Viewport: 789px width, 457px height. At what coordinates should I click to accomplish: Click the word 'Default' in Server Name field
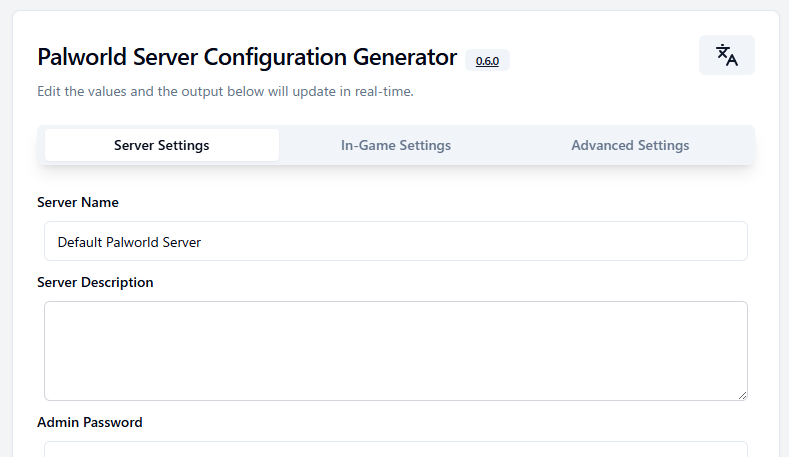[80, 242]
